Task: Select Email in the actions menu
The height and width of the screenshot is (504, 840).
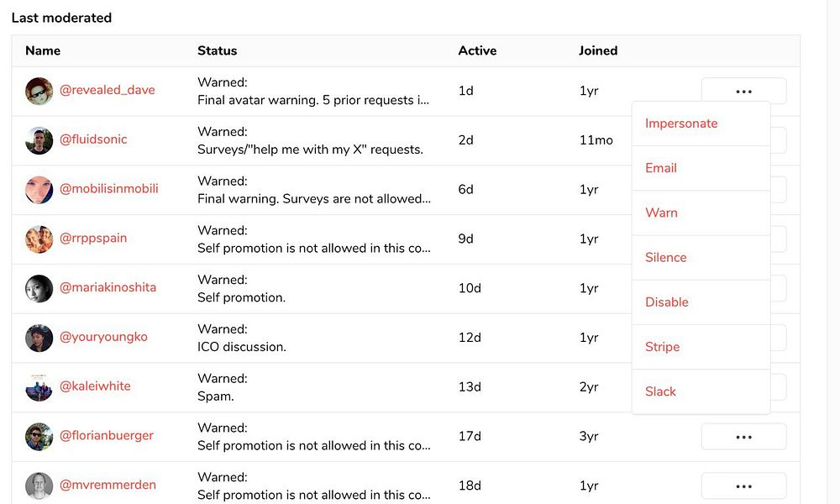Action: (x=661, y=168)
